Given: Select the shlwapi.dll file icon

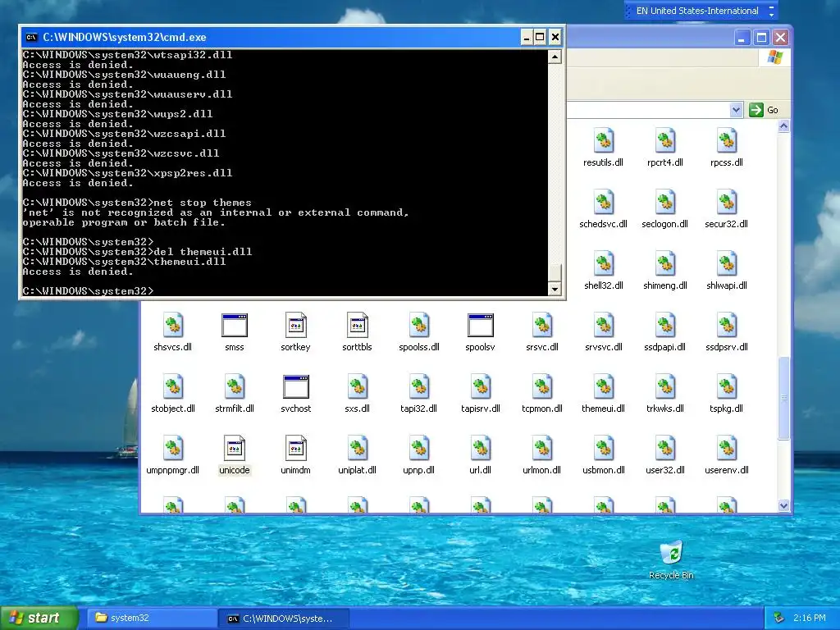Looking at the screenshot, I should coord(727,263).
